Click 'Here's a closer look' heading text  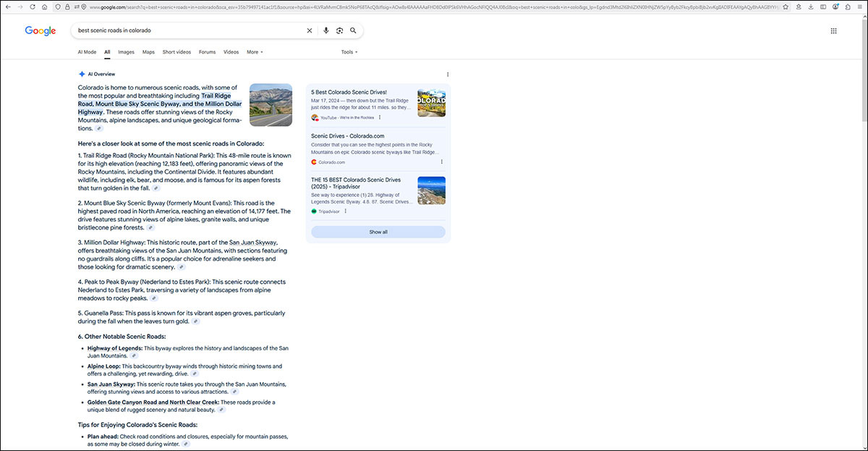tap(171, 143)
